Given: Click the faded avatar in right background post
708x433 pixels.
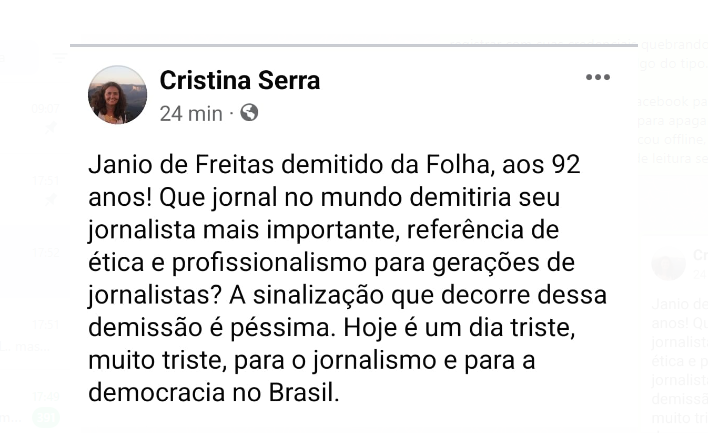Looking at the screenshot, I should [668, 264].
